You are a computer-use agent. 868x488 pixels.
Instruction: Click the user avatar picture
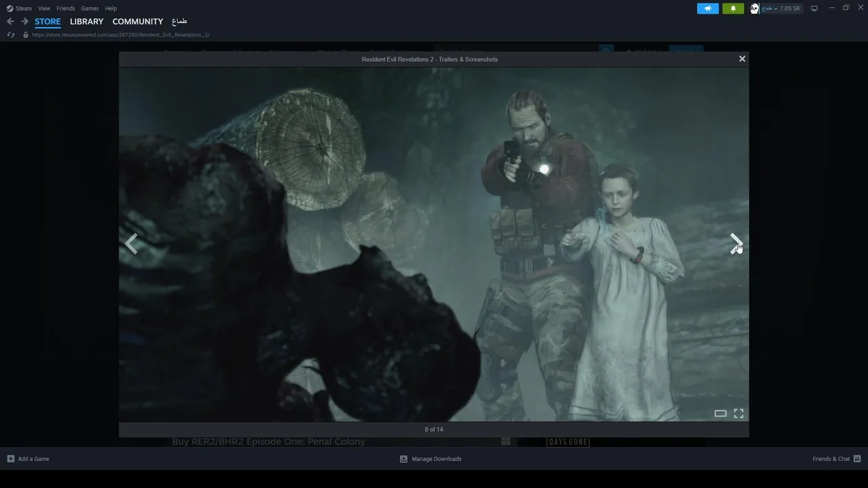point(754,8)
